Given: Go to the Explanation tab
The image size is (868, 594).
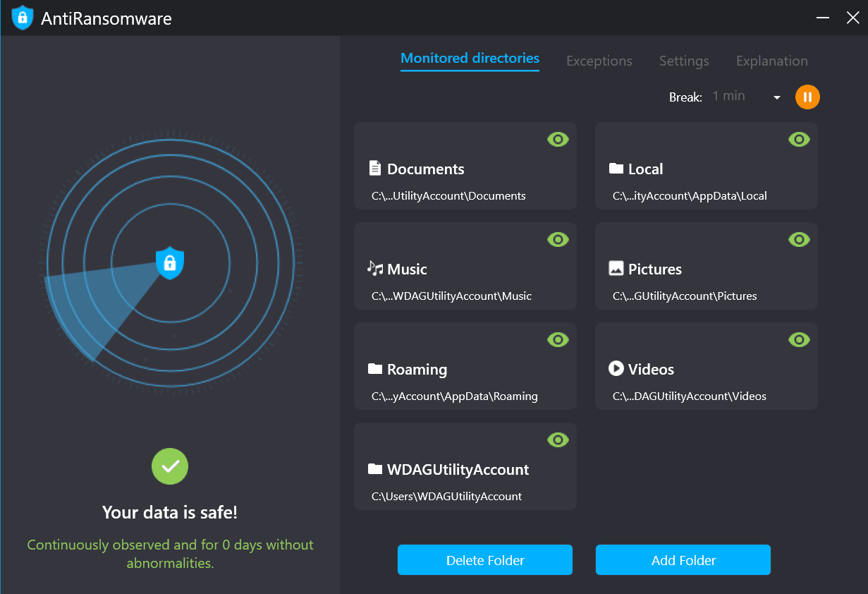Looking at the screenshot, I should 772,61.
